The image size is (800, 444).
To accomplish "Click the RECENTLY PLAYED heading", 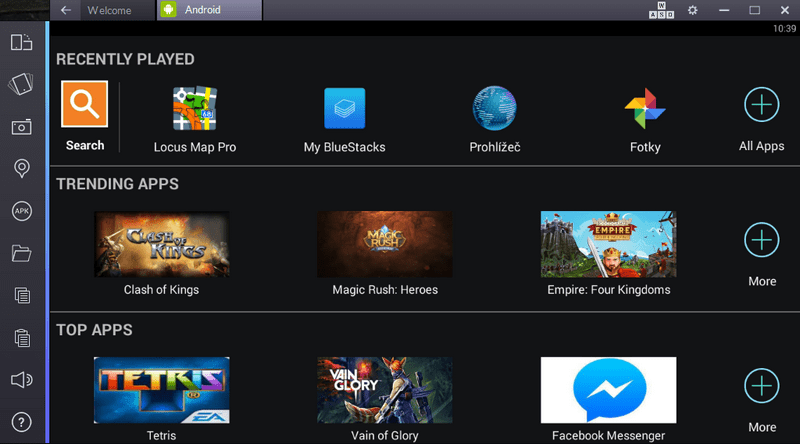I will [x=125, y=59].
